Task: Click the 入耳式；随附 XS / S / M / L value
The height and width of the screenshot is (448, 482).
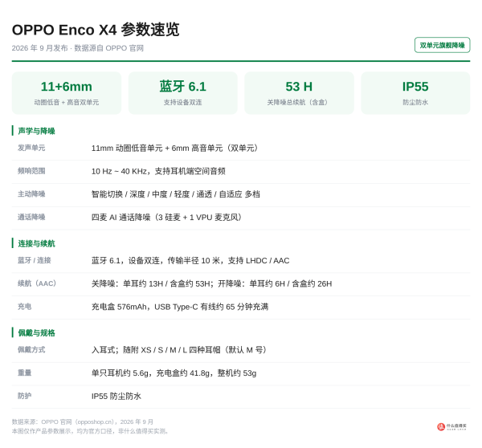Action: (179, 350)
